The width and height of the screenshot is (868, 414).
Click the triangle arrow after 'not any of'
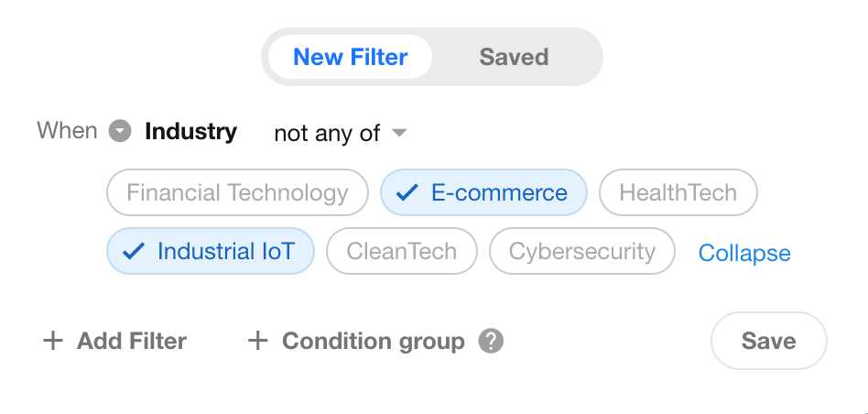coord(399,133)
